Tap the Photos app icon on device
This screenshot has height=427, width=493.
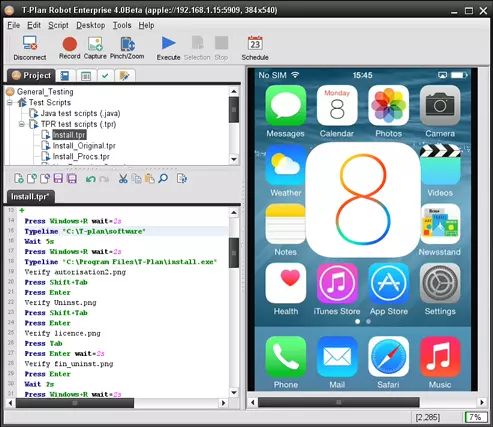tap(388, 105)
